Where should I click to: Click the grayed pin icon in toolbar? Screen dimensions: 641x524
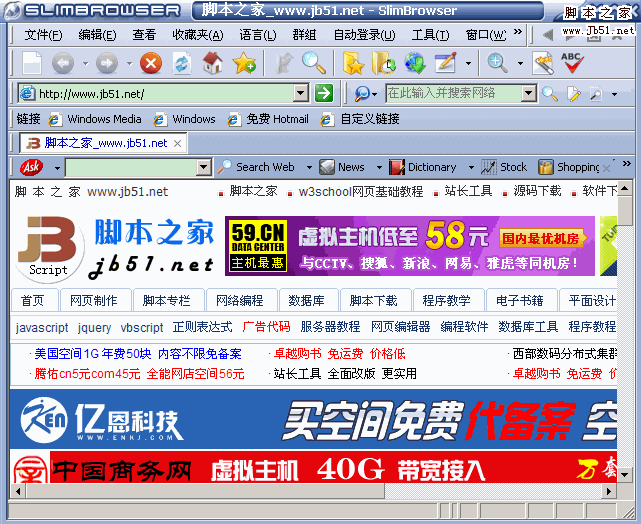[x=284, y=63]
